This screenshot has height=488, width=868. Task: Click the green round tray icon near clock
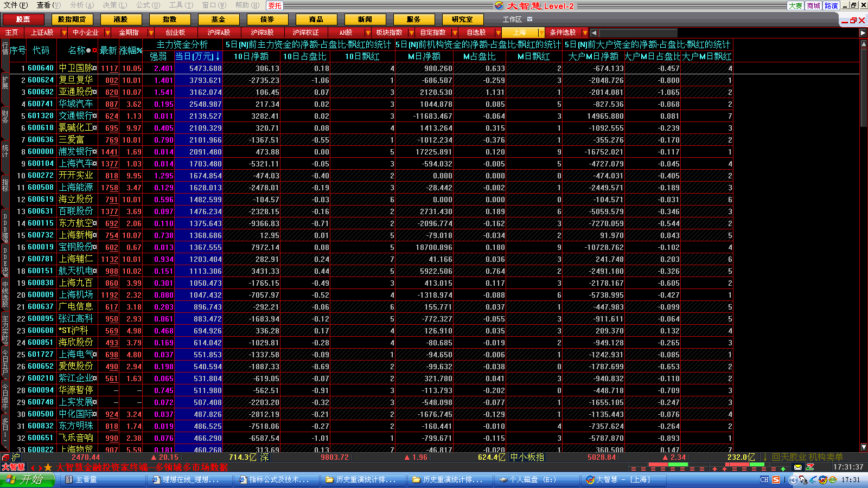(x=832, y=480)
